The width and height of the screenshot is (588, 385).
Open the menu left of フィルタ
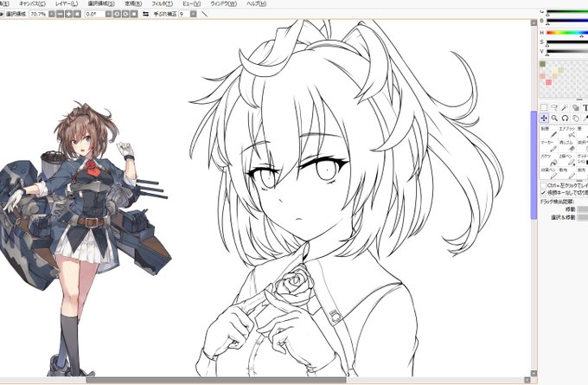[133, 3]
